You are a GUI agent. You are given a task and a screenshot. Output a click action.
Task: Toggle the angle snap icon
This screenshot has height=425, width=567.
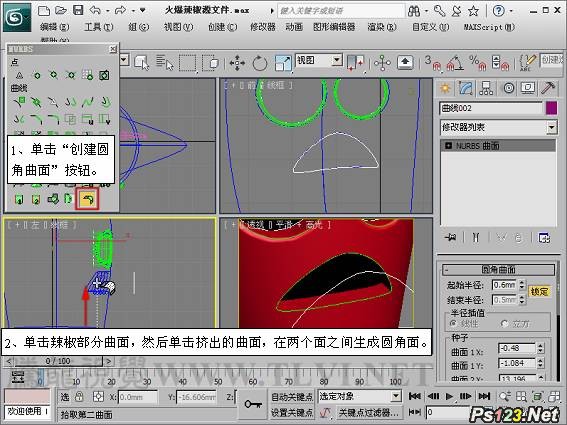[455, 63]
